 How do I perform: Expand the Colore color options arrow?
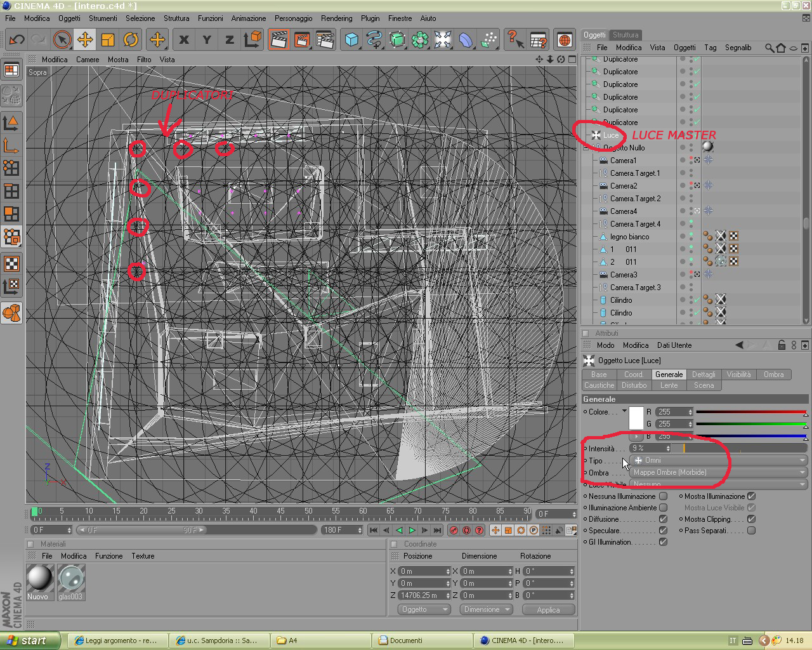[624, 411]
